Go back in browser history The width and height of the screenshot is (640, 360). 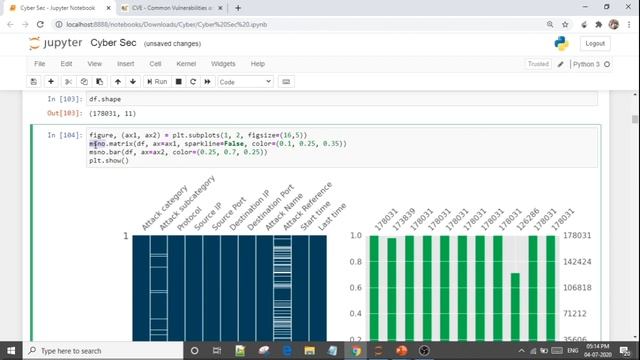point(10,24)
